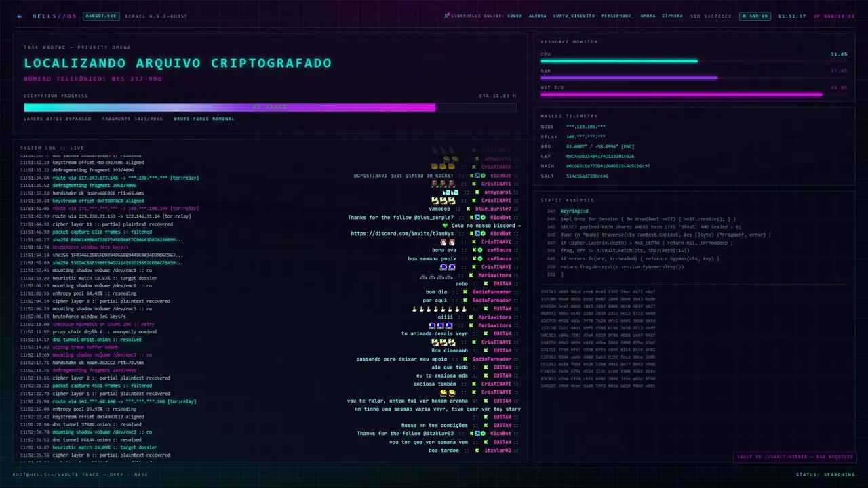Select PERSEPHONE_ in the online list
Image resolution: width=868 pixels, height=488 pixels.
(x=617, y=16)
